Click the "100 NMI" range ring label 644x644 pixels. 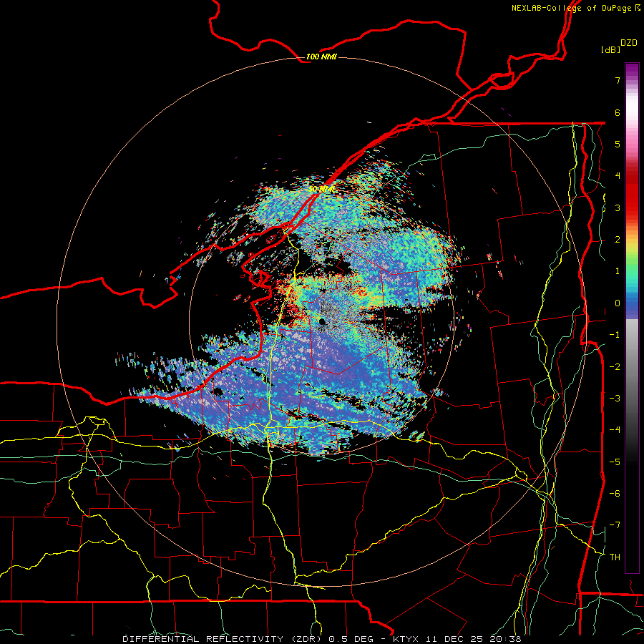pos(321,57)
